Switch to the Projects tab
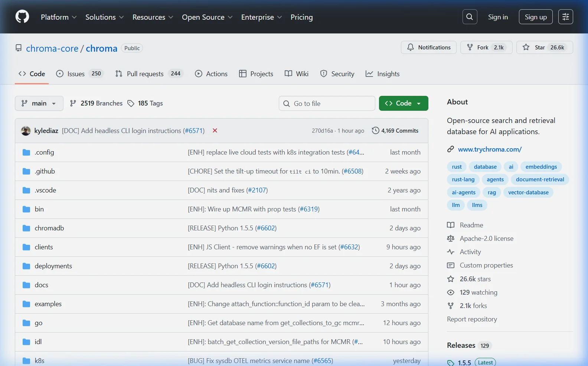Viewport: 588px width, 366px height. pos(256,74)
